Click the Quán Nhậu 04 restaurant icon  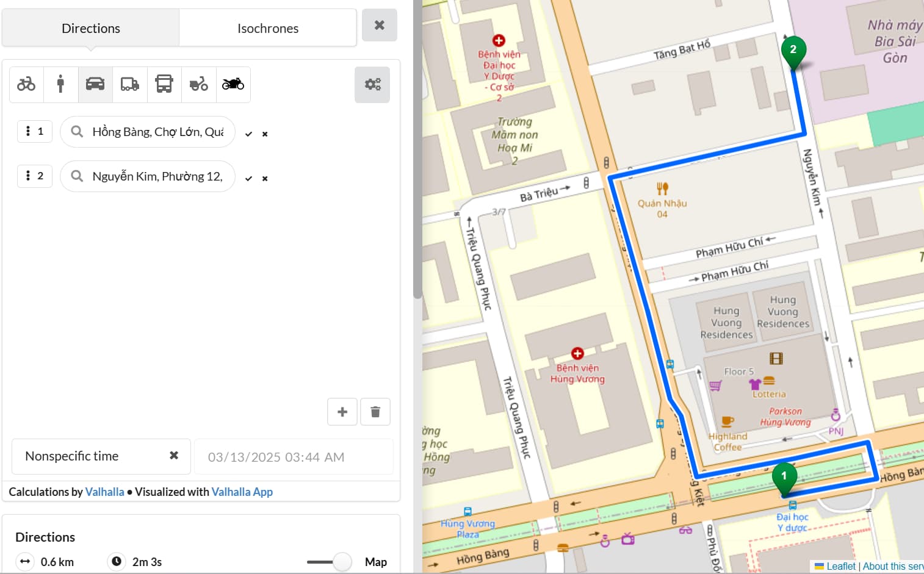click(x=662, y=188)
